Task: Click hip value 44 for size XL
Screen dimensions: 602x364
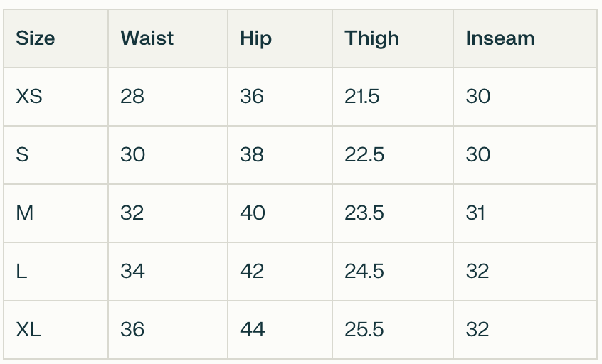Action: coord(253,330)
